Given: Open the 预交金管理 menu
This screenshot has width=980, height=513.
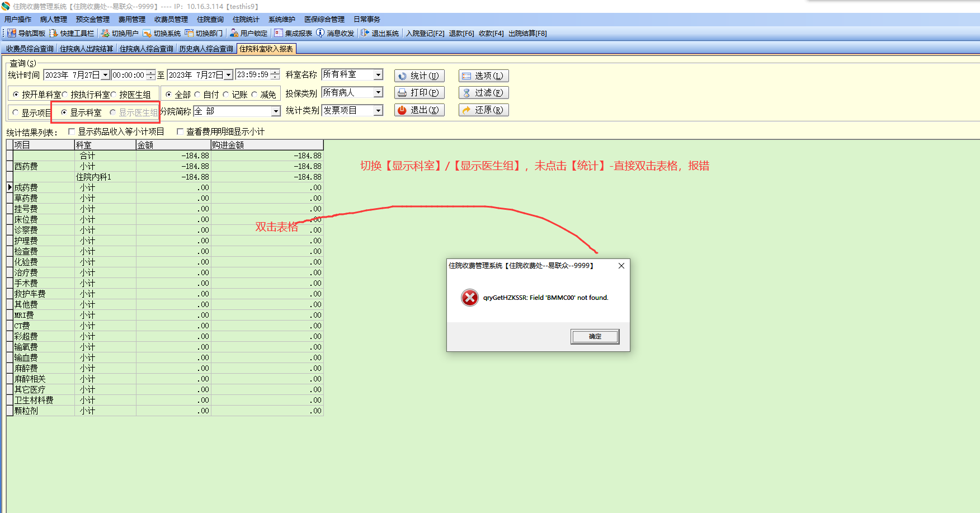Looking at the screenshot, I should (x=93, y=20).
